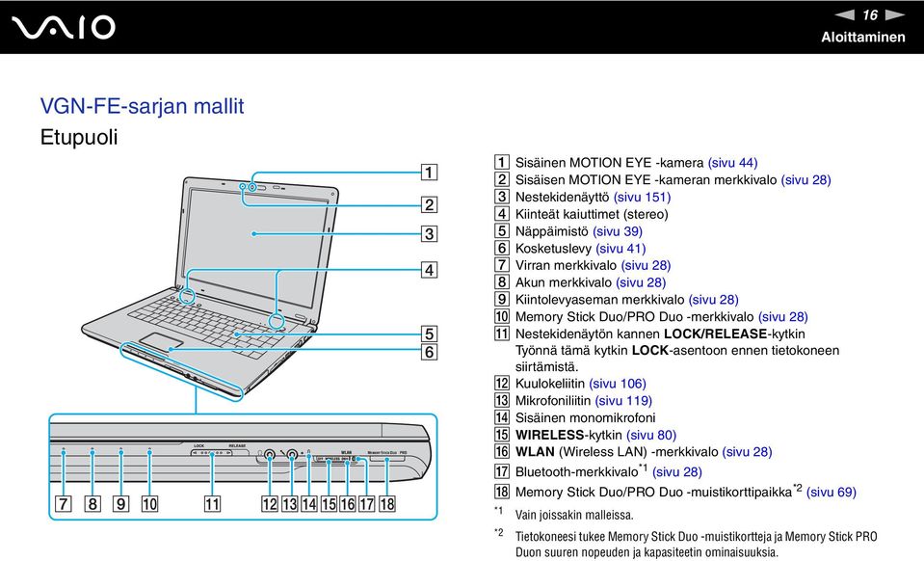This screenshot has width=924, height=561.
Task: Select the text "Sisäinen MOTION EYE -kamera"
Action: tap(609, 163)
